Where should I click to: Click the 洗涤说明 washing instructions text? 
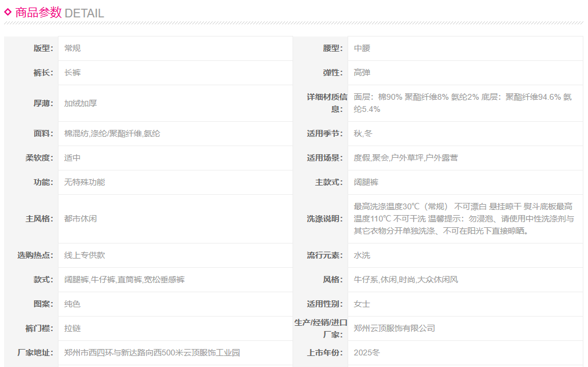coord(463,219)
